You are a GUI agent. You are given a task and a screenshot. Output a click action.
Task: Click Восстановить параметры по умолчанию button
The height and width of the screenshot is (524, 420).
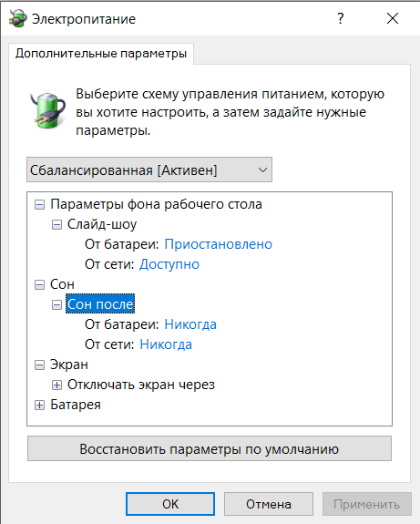pos(210,448)
